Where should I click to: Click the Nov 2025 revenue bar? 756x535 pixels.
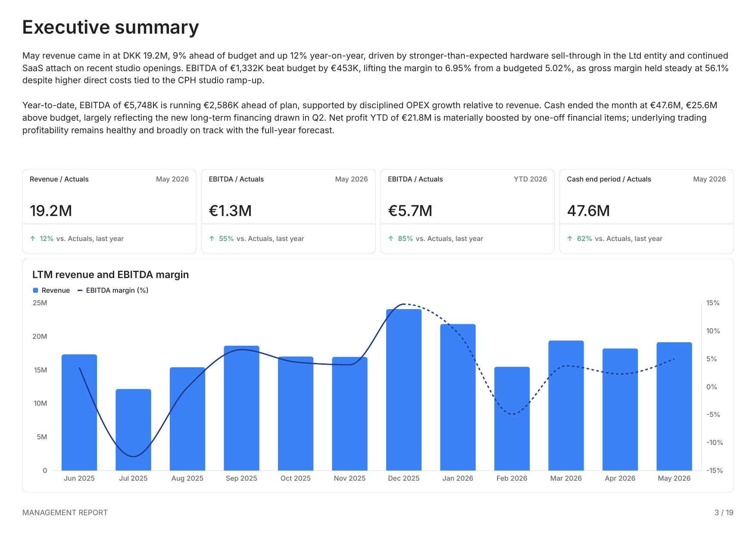tap(350, 413)
